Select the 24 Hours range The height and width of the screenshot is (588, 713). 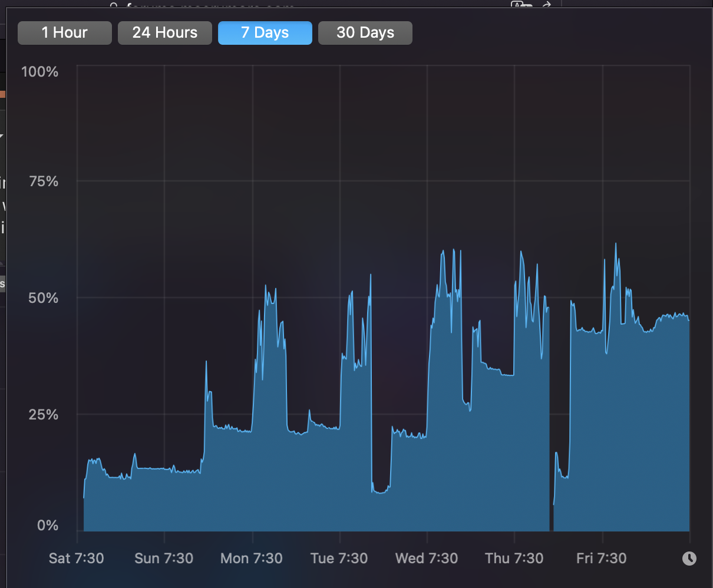pos(165,33)
